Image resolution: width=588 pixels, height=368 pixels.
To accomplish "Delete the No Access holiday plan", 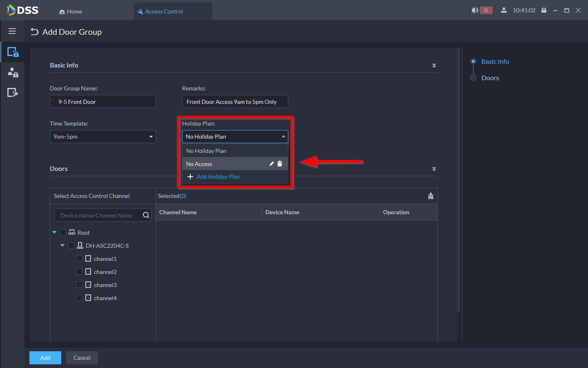I will point(280,164).
